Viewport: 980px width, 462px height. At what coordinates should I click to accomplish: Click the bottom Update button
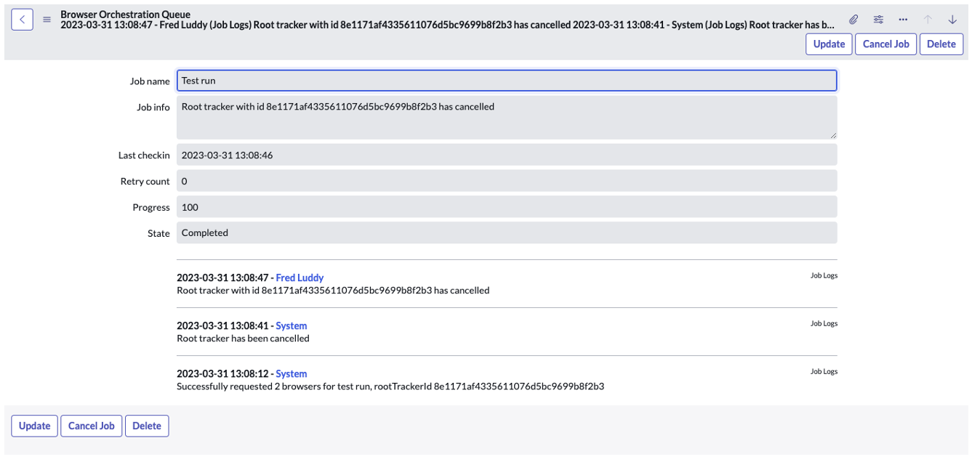[x=34, y=426]
